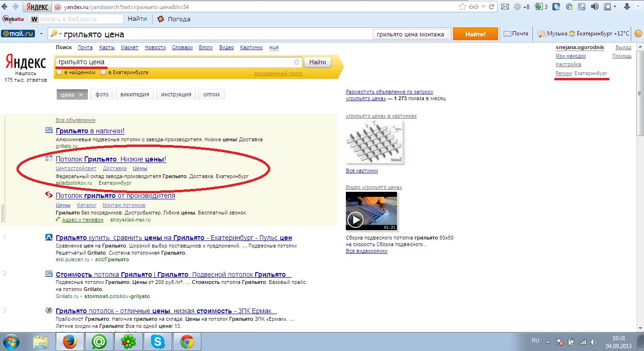Select the 'инструкция' query refinement

tap(176, 94)
